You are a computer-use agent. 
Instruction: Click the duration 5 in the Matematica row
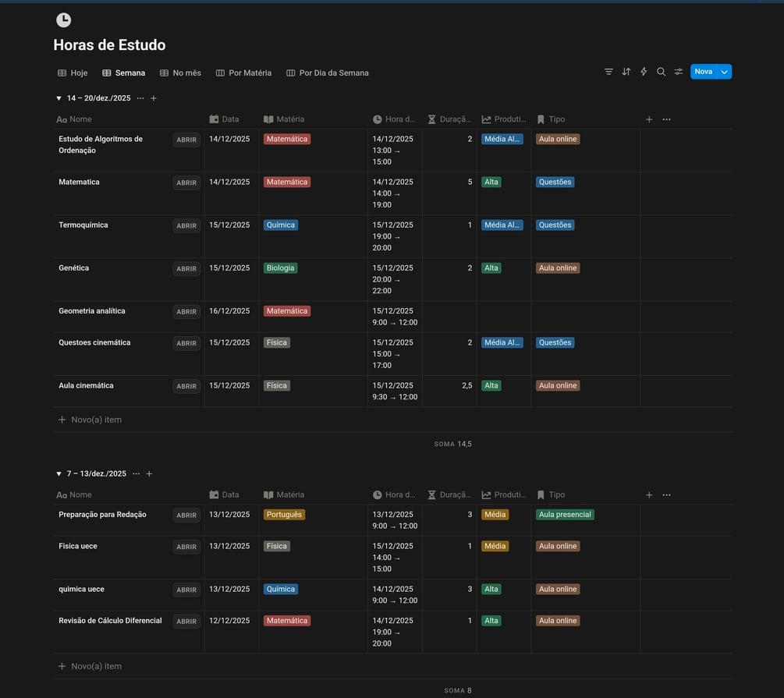click(470, 182)
